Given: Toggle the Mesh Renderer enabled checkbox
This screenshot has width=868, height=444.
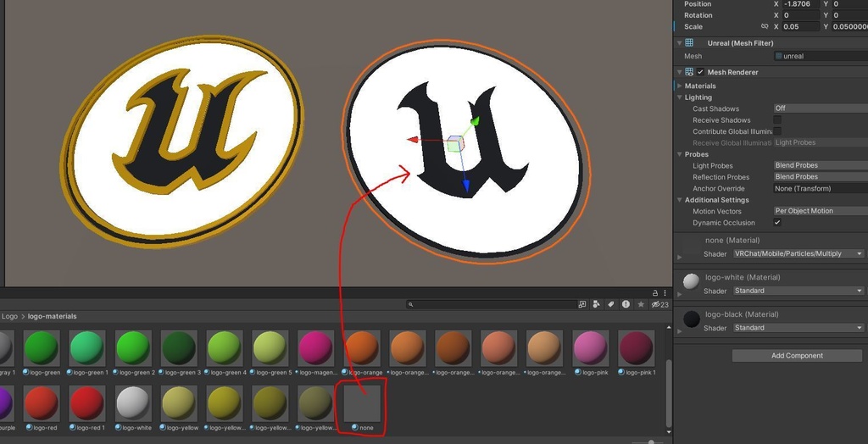Looking at the screenshot, I should coord(701,72).
